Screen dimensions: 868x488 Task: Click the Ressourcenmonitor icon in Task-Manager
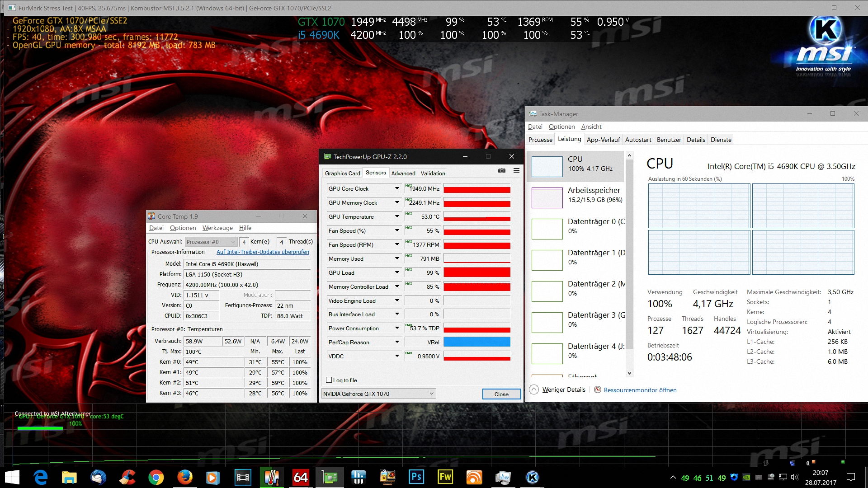click(597, 389)
